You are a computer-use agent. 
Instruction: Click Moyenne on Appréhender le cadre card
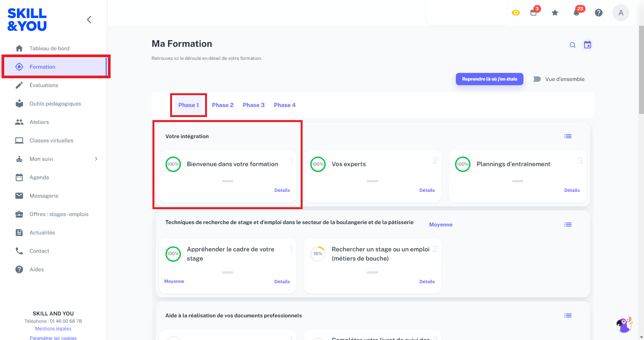point(174,281)
